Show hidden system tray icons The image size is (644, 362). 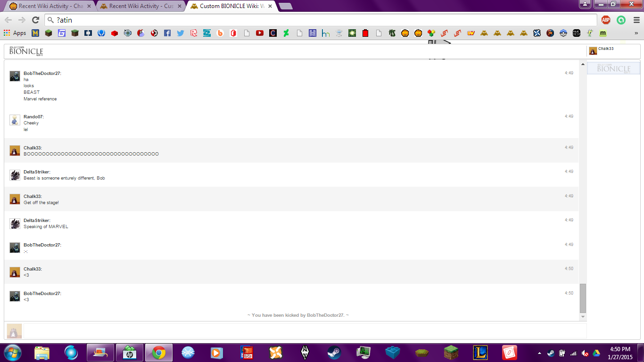539,353
